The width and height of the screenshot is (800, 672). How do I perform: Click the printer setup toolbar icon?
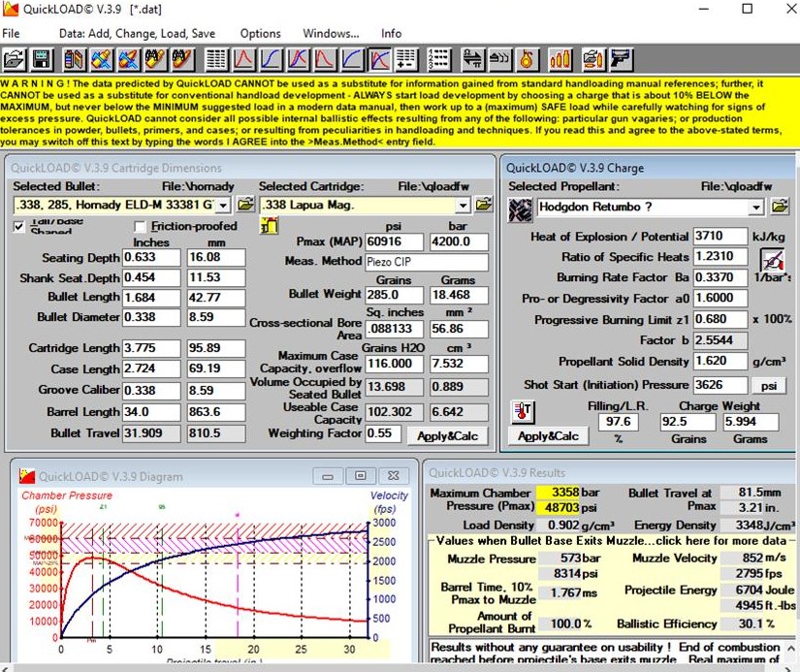(x=592, y=60)
